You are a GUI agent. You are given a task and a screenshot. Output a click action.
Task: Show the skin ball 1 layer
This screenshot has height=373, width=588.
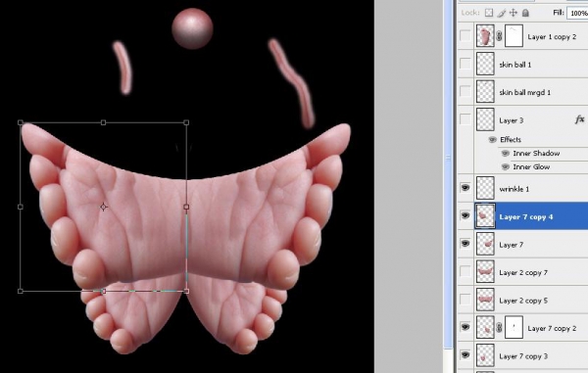click(465, 64)
